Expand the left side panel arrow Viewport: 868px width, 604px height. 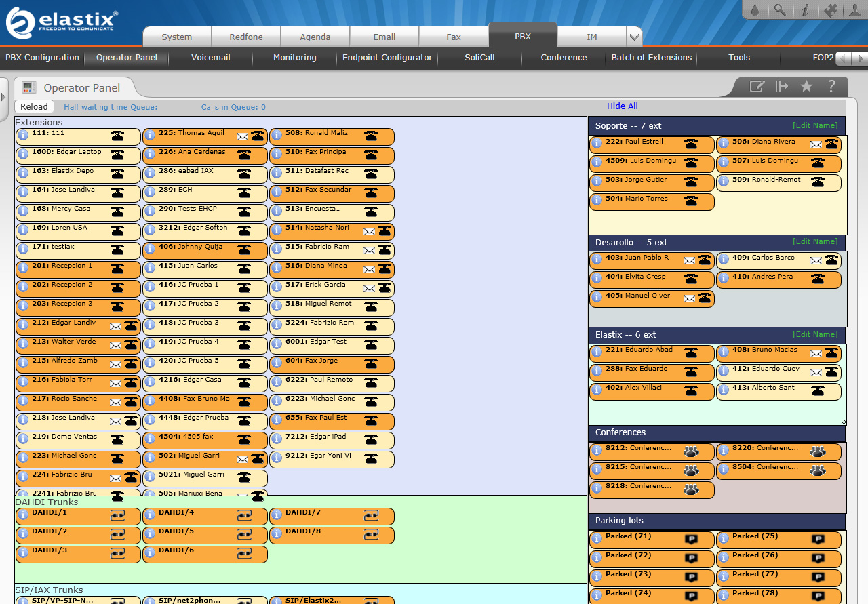click(3, 98)
